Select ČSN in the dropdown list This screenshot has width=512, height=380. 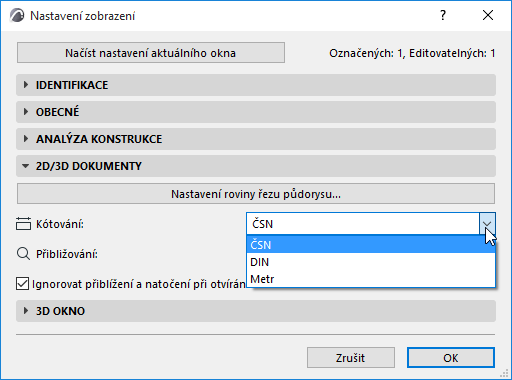click(x=371, y=245)
